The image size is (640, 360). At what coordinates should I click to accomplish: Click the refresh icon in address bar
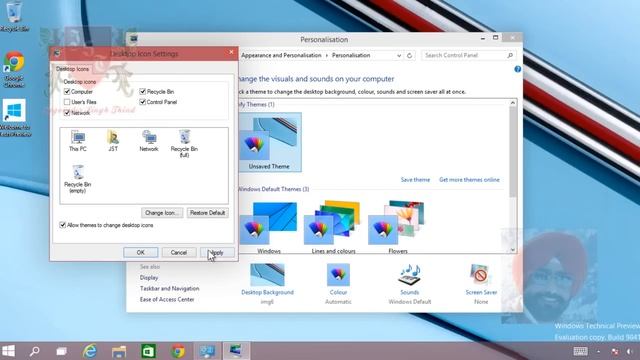(409, 56)
